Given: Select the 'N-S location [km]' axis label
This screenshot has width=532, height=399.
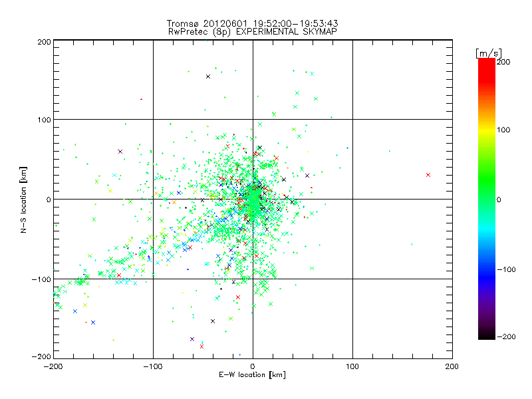Looking at the screenshot, I should coord(23,199).
